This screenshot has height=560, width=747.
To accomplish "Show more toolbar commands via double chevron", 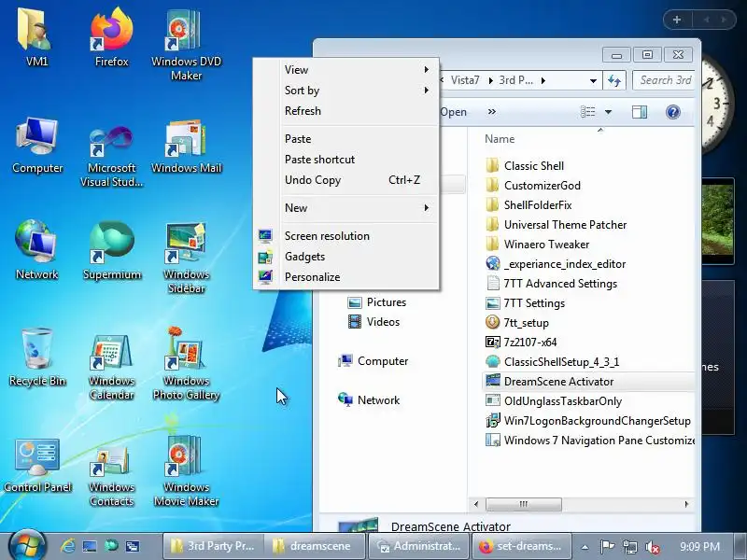I will coord(492,112).
